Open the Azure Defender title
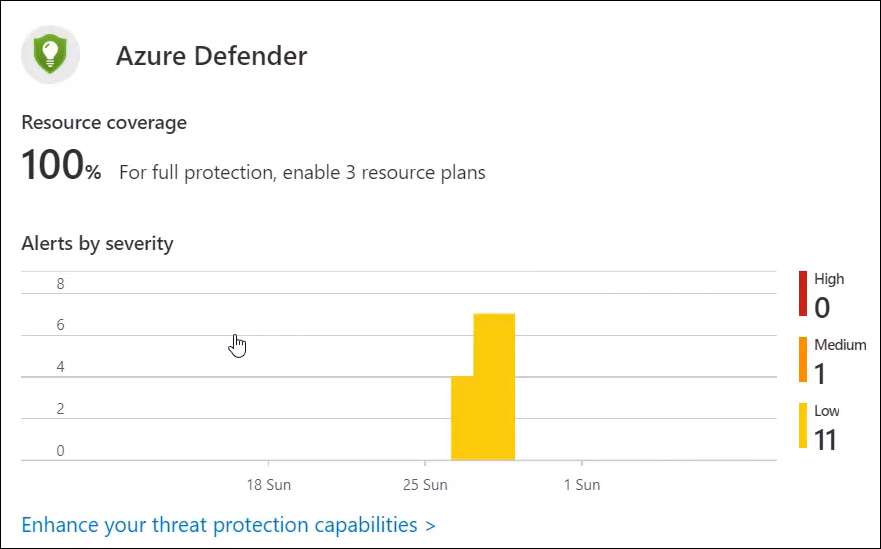The width and height of the screenshot is (881, 549). point(211,56)
